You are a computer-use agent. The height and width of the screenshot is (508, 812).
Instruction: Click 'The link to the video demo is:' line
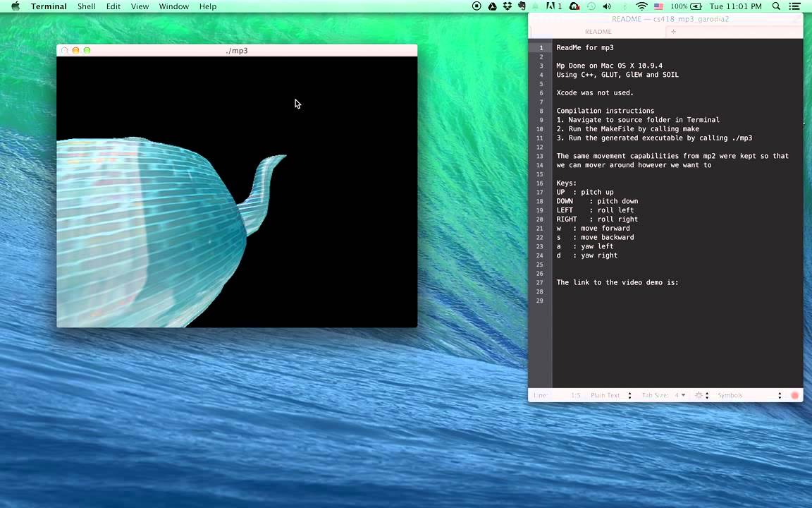coord(617,282)
